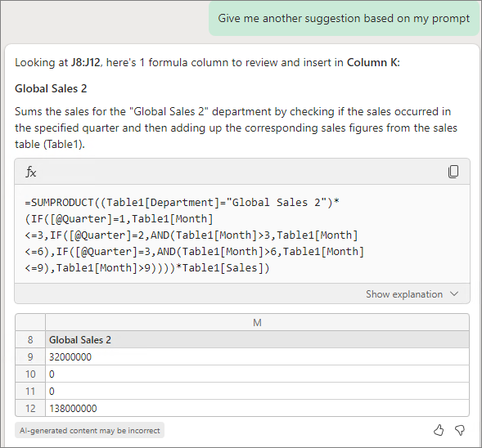482x448 pixels.
Task: Click inside the SUMPRODUCT formula code block
Action: pos(242,235)
